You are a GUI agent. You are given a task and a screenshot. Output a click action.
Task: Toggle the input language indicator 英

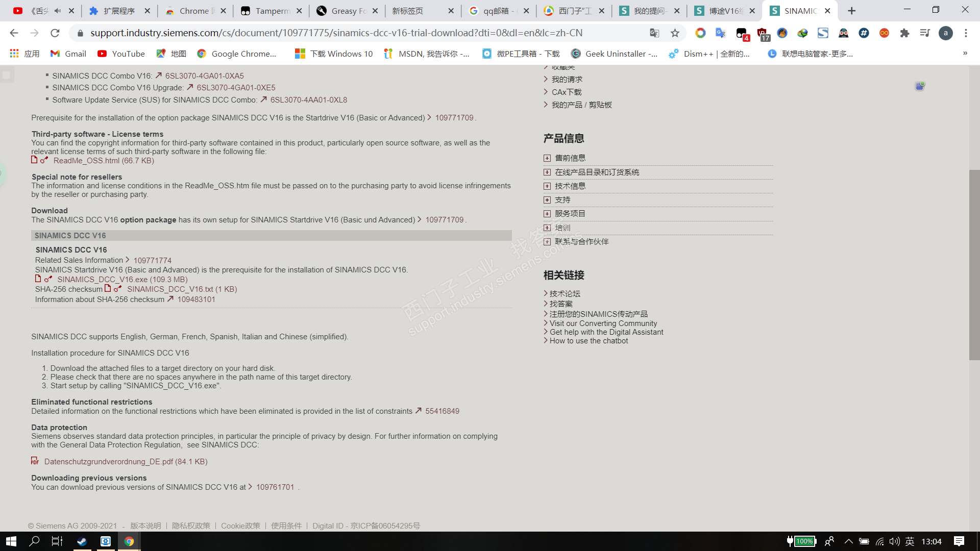tap(910, 541)
